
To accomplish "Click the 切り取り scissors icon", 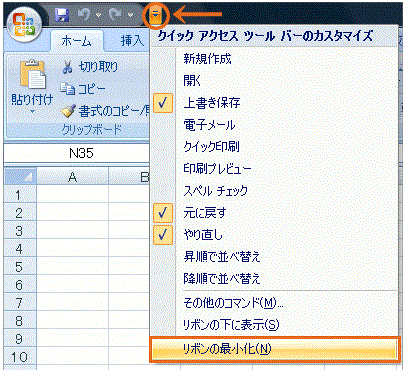I will 67,67.
